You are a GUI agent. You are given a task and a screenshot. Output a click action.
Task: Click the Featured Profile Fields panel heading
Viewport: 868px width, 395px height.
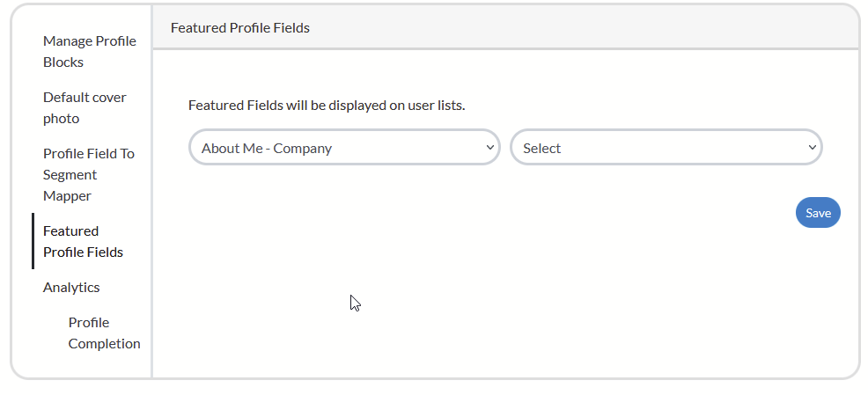coord(240,27)
